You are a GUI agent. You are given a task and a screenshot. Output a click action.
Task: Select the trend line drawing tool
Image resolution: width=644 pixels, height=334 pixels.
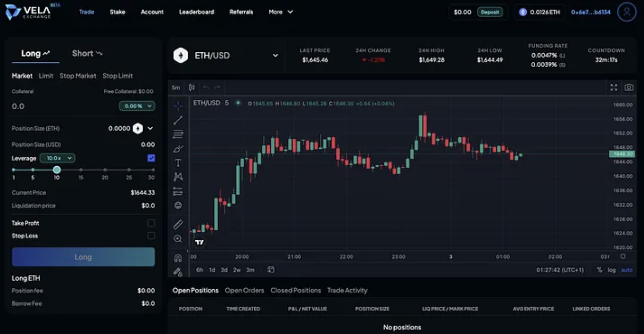pos(178,120)
